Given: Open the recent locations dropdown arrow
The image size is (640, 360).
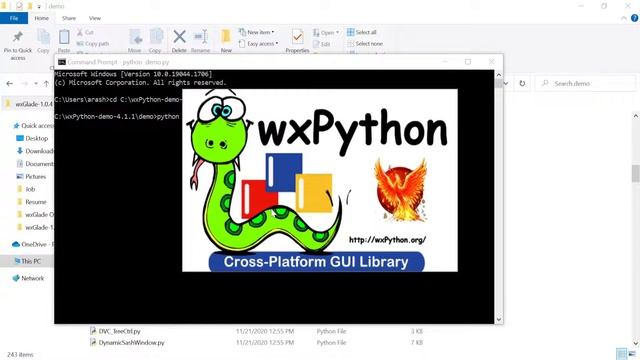Looking at the screenshot, I should [x=36, y=83].
